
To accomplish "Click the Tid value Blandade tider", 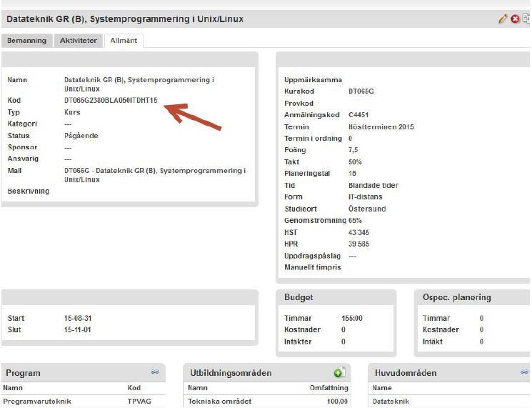I will click(x=373, y=185).
